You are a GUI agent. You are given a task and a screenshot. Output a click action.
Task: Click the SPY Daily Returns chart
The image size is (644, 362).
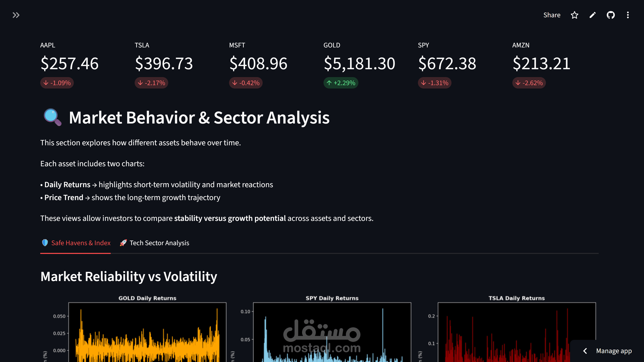[x=332, y=332]
